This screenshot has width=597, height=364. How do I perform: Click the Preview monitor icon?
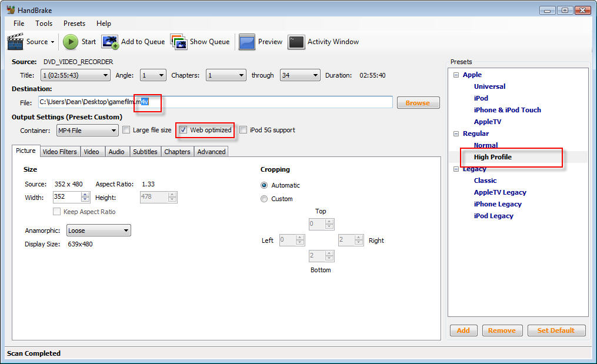pos(247,42)
